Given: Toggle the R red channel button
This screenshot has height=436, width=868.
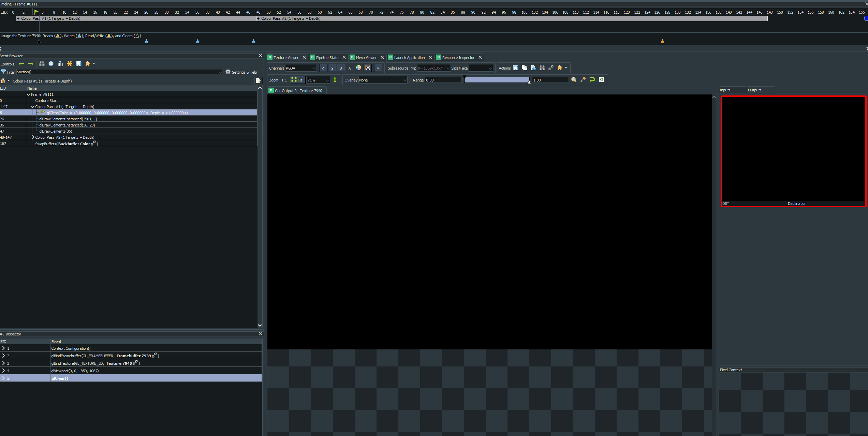Looking at the screenshot, I should click(323, 68).
